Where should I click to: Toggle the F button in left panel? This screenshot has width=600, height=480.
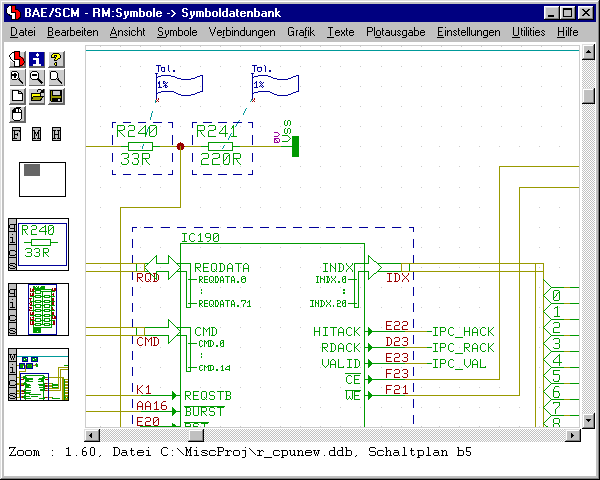(16, 134)
